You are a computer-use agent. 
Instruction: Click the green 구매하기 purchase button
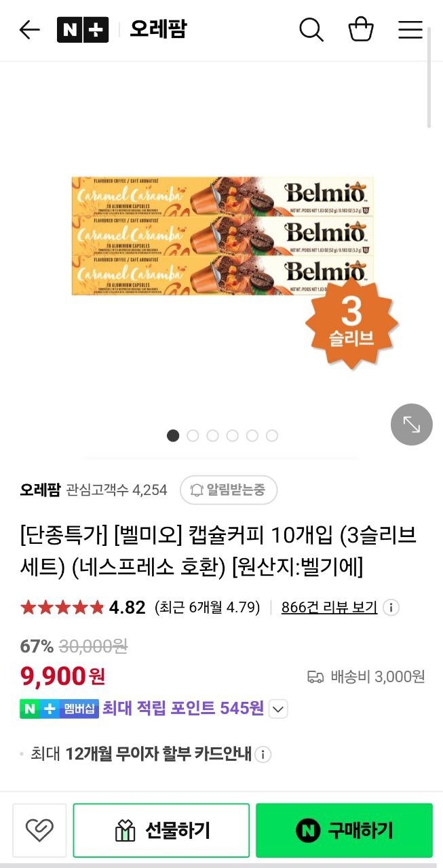(344, 831)
